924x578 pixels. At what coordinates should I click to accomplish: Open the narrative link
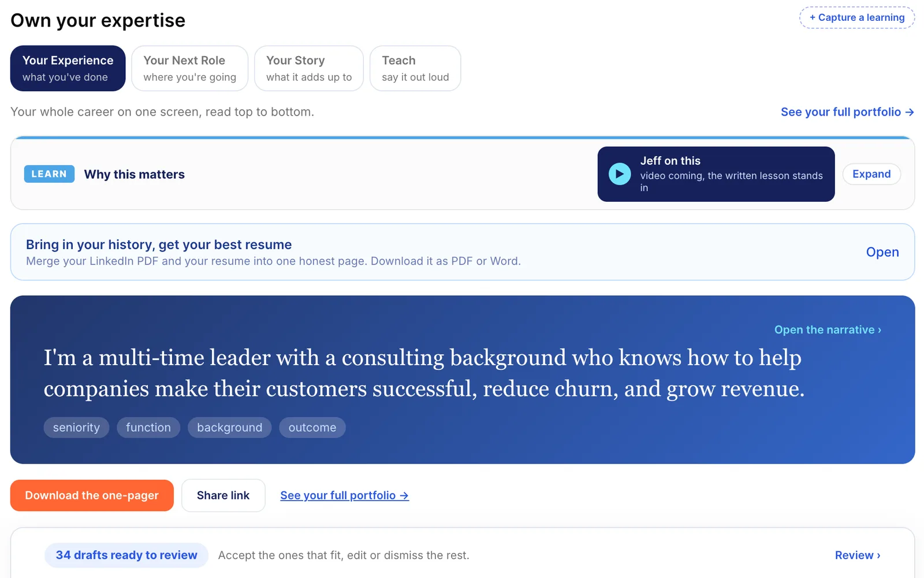click(x=828, y=329)
